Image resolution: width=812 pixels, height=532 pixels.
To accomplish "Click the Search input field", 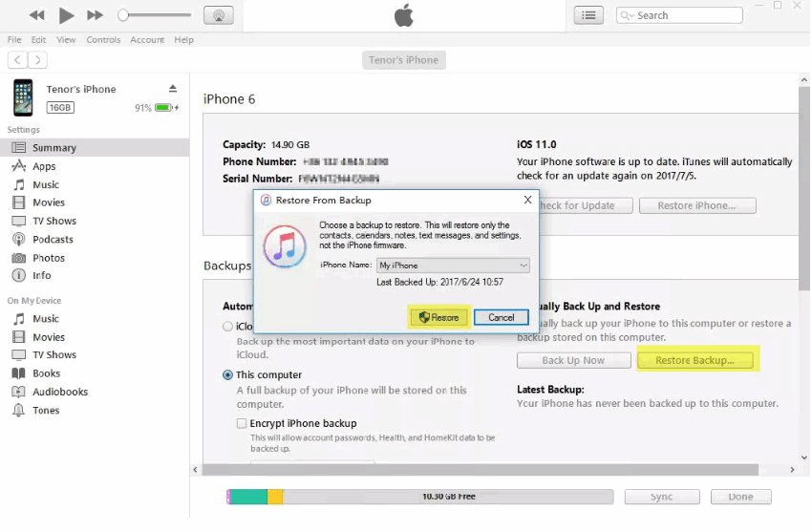I will [x=679, y=15].
